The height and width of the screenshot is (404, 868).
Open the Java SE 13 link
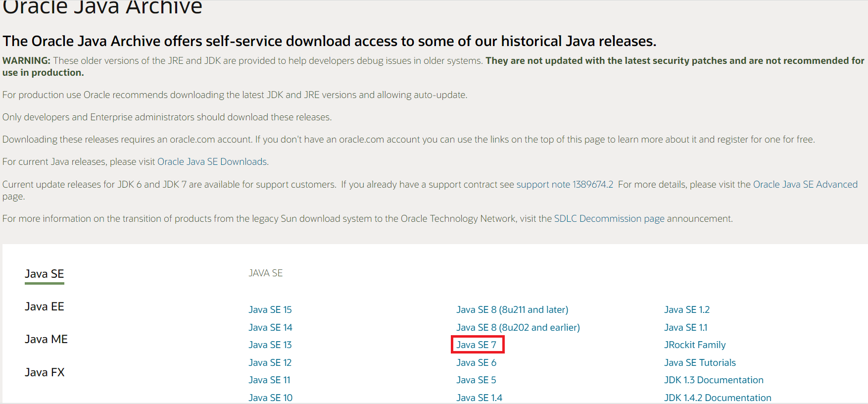click(x=270, y=345)
